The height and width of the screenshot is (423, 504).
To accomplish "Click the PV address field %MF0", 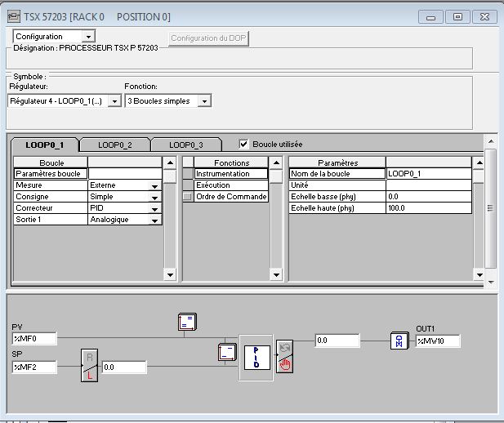I will pos(34,338).
